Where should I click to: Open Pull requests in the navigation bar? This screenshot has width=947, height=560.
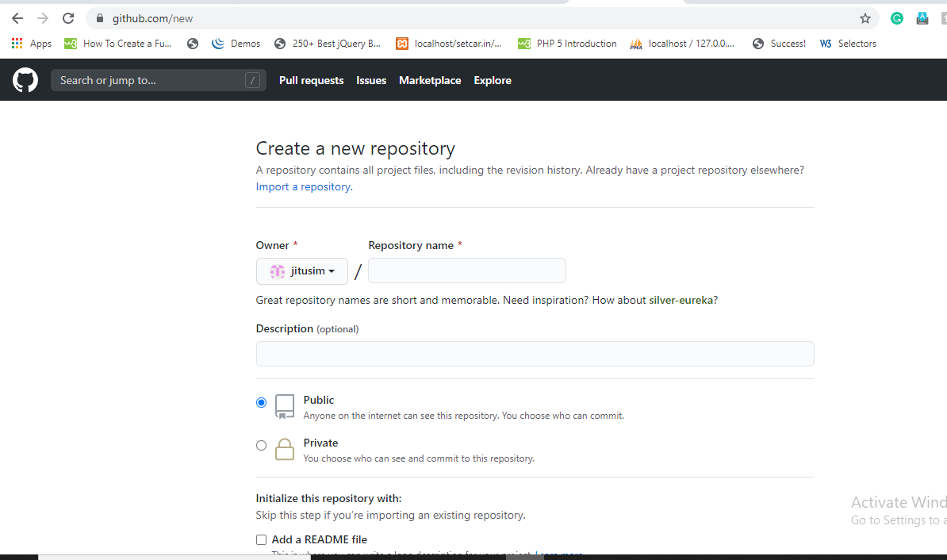pos(311,80)
